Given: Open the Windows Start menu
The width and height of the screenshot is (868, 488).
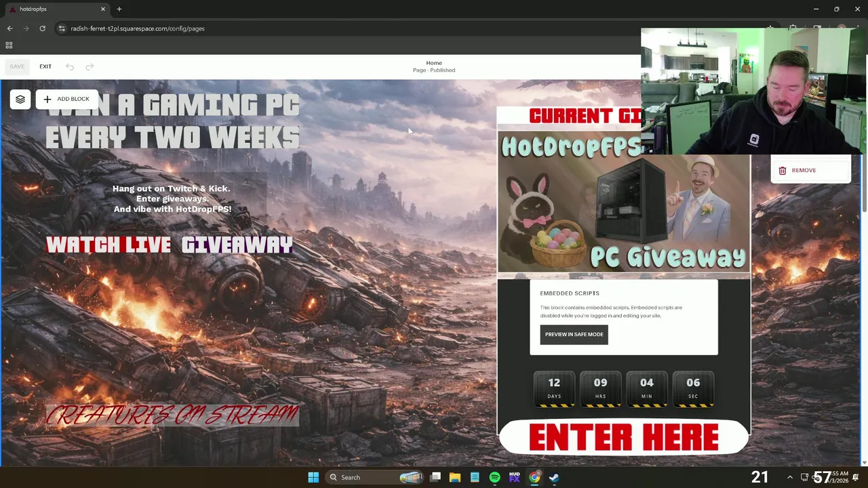Looking at the screenshot, I should (313, 477).
